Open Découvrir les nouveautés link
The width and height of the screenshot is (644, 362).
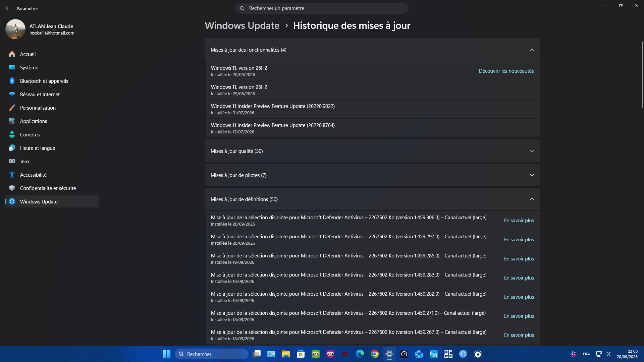coord(506,71)
